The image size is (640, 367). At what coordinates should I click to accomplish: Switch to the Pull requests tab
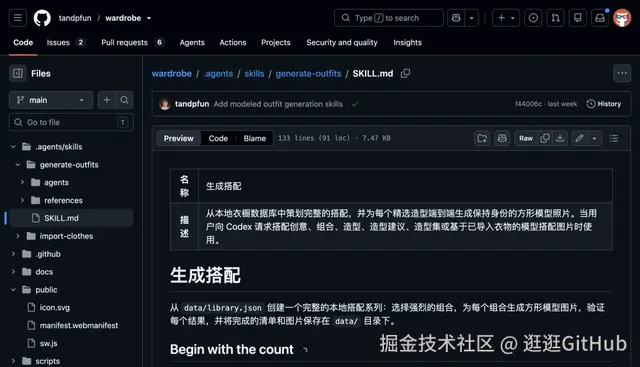tap(132, 42)
